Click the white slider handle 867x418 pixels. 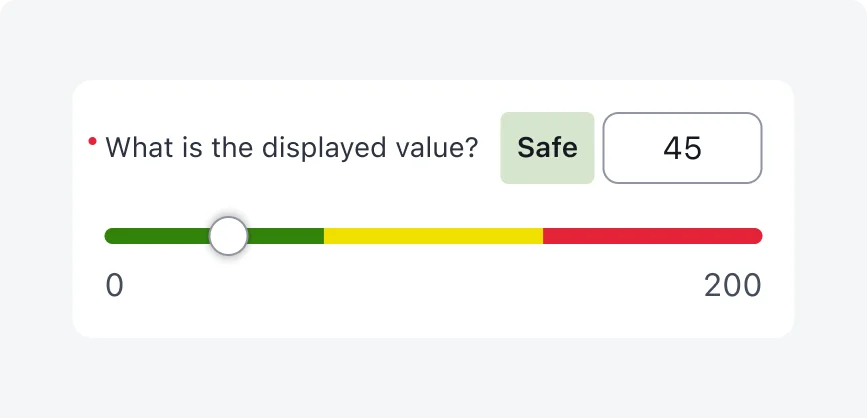pos(229,236)
